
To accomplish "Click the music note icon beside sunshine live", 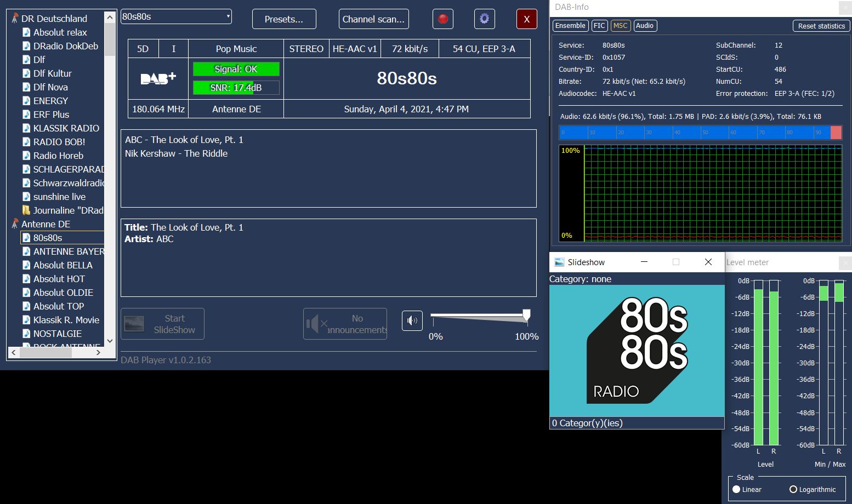I will coord(26,197).
